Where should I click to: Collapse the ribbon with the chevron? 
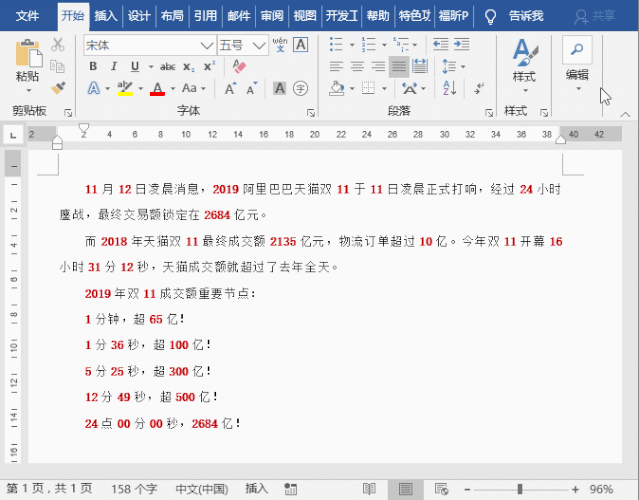pyautogui.click(x=625, y=115)
